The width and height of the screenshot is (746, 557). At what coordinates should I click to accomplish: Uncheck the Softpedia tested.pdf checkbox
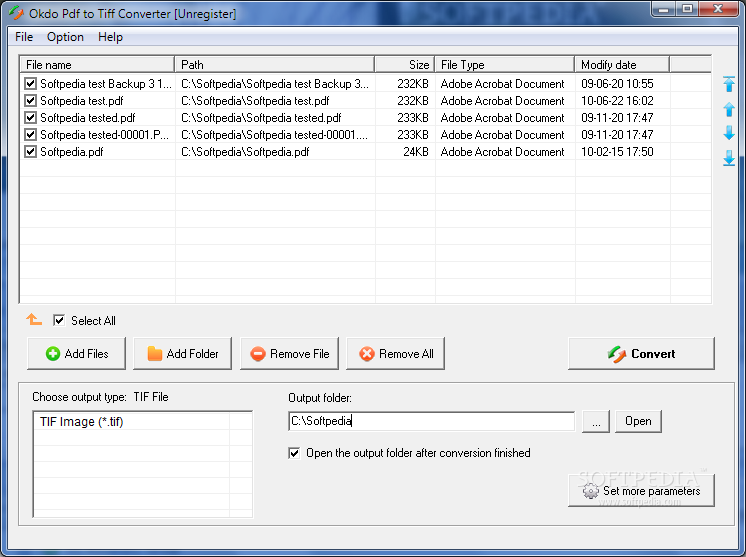(30, 117)
